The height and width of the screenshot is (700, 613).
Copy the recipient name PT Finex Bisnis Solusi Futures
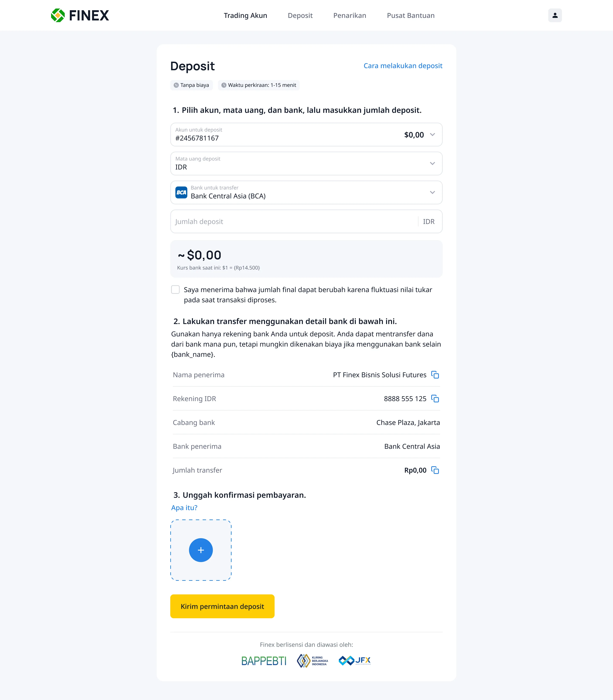(435, 375)
